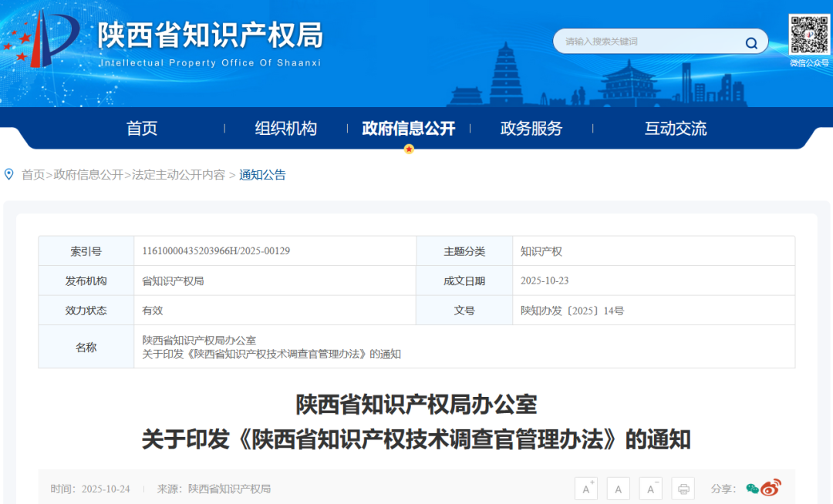Viewport: 833px width, 504px height.
Task: Open the 互动交流 navigation tab
Action: point(676,129)
